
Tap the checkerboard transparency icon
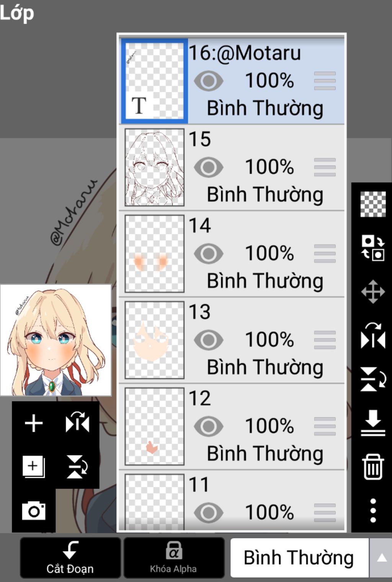point(373,204)
